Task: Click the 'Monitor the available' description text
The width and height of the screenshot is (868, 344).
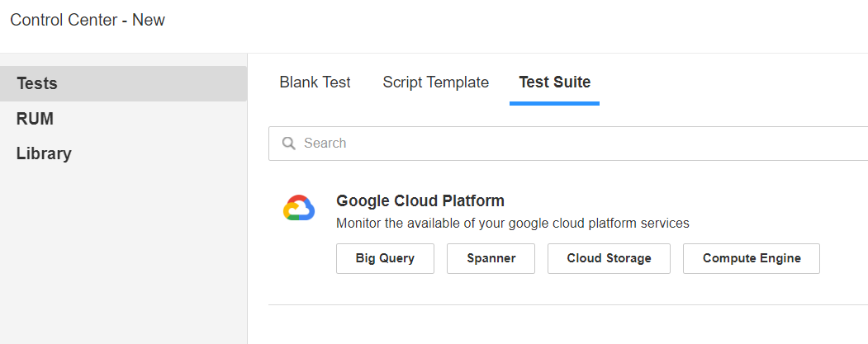Action: [513, 224]
